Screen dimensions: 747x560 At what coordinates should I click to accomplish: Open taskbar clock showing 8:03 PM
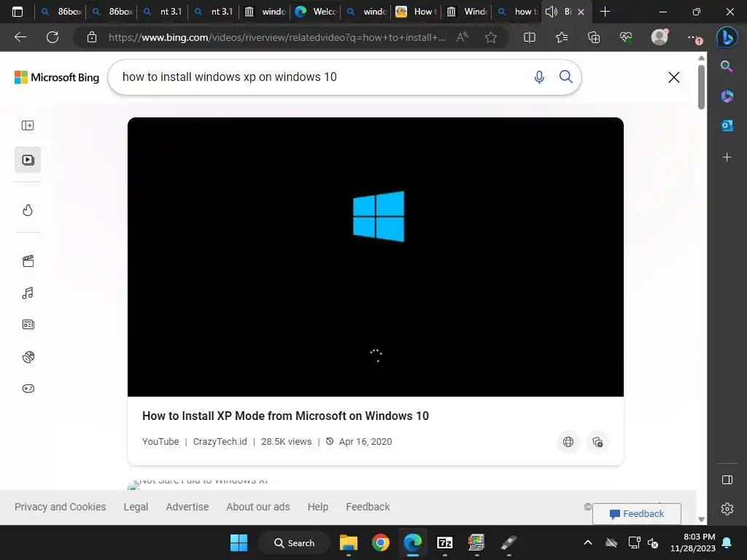click(x=693, y=542)
